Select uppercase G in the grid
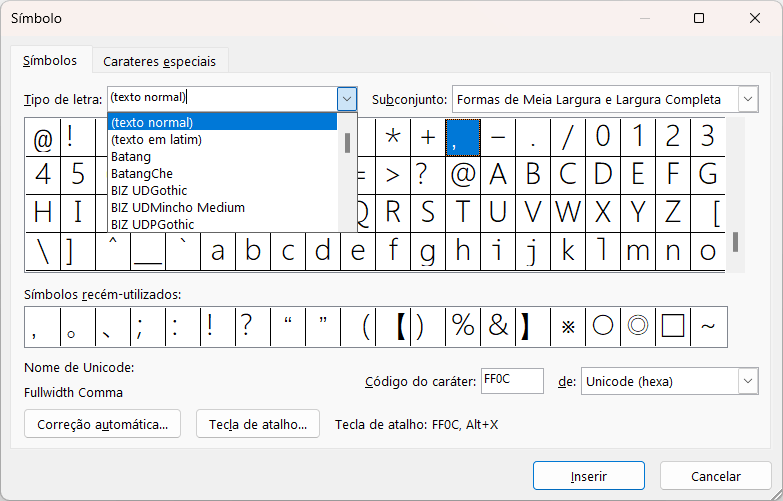 (x=708, y=175)
